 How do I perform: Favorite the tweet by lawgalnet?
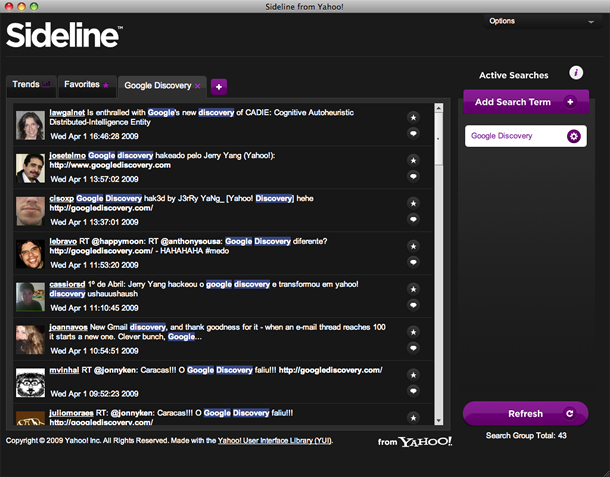(413, 116)
